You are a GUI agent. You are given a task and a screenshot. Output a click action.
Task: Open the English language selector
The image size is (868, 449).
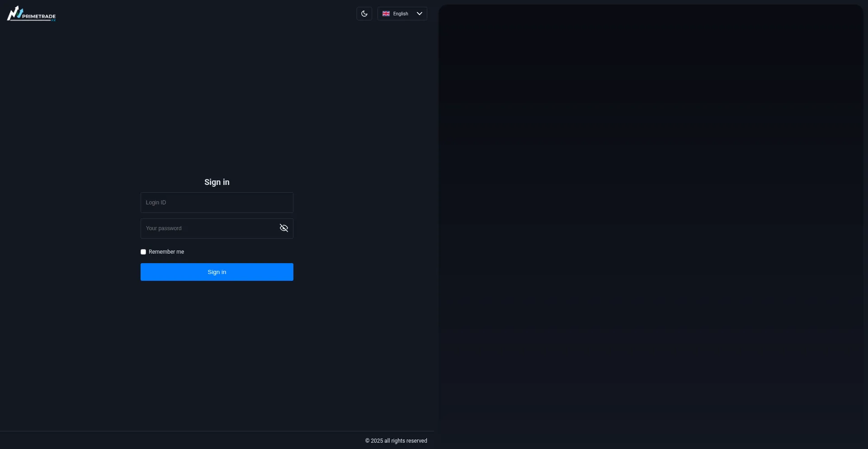tap(402, 14)
